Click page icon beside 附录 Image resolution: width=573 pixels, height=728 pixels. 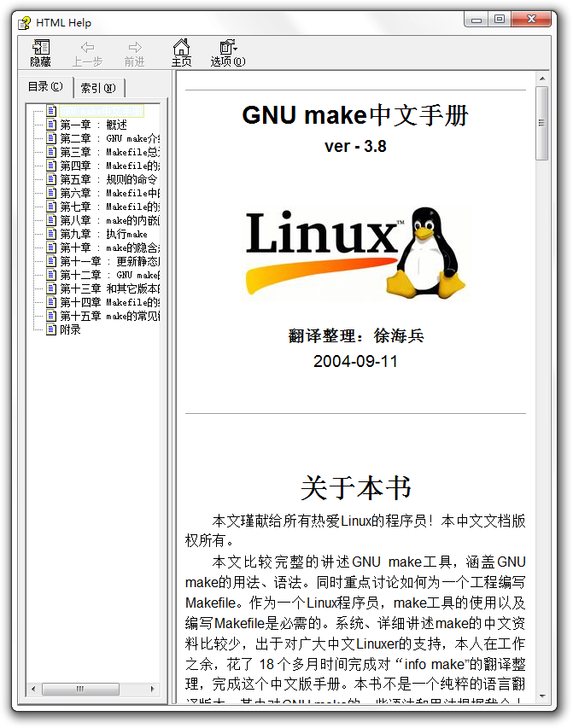coord(51,329)
